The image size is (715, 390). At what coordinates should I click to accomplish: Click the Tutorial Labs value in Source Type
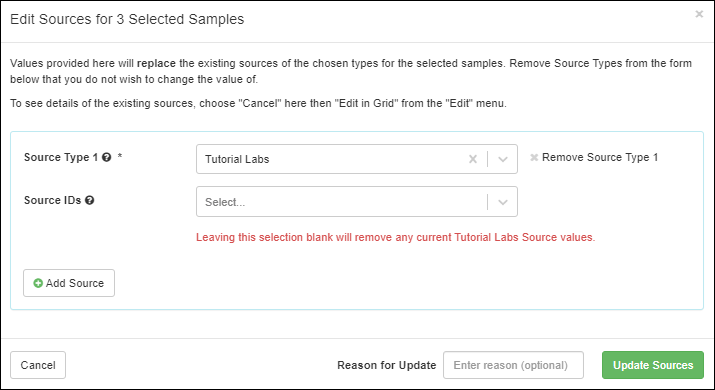[237, 159]
